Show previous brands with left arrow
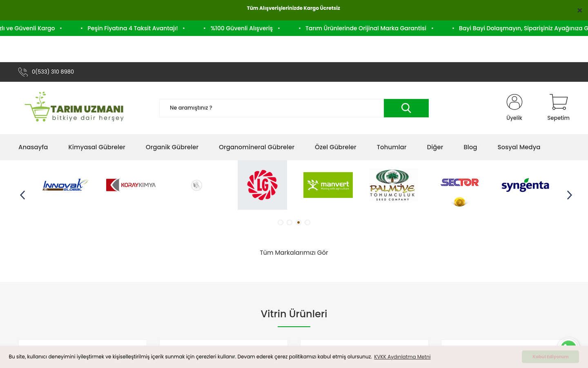This screenshot has height=368, width=588. pos(22,195)
